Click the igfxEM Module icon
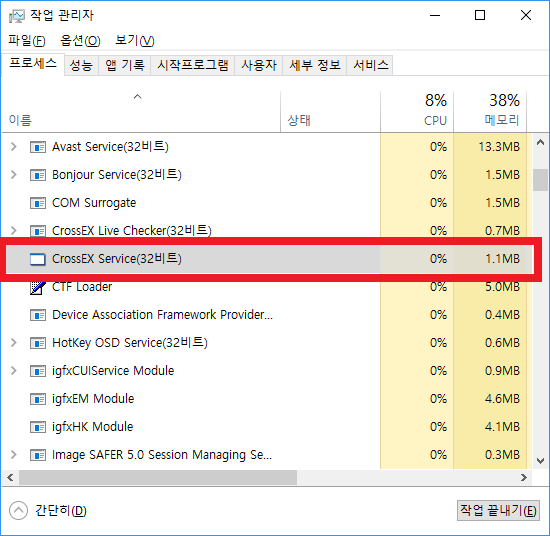 point(38,399)
